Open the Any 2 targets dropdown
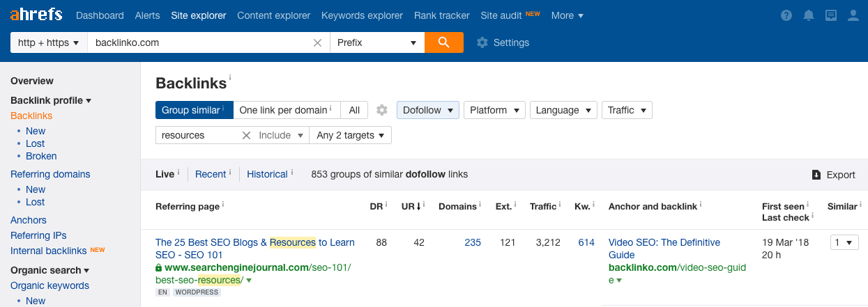 coord(351,135)
